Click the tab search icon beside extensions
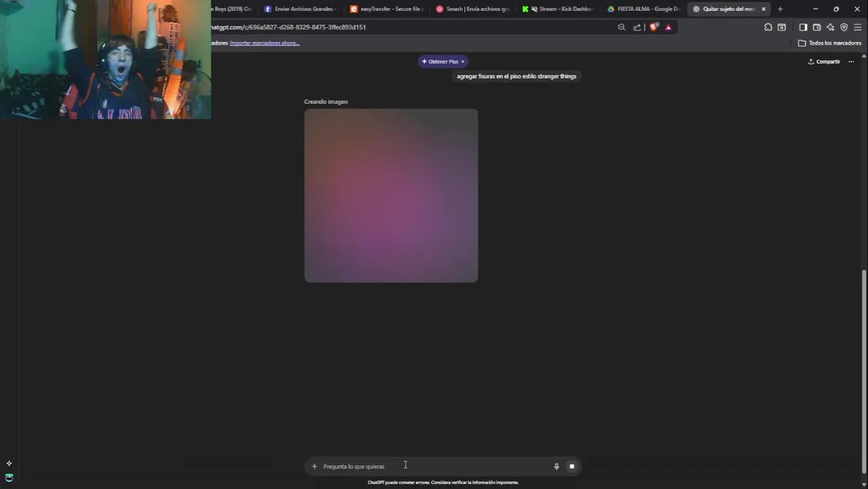Image resolution: width=868 pixels, height=489 pixels. [x=782, y=27]
